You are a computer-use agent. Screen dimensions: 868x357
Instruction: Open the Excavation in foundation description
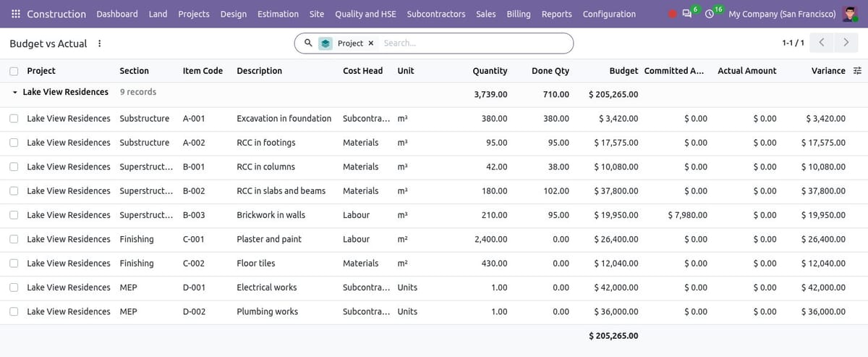pyautogui.click(x=284, y=119)
